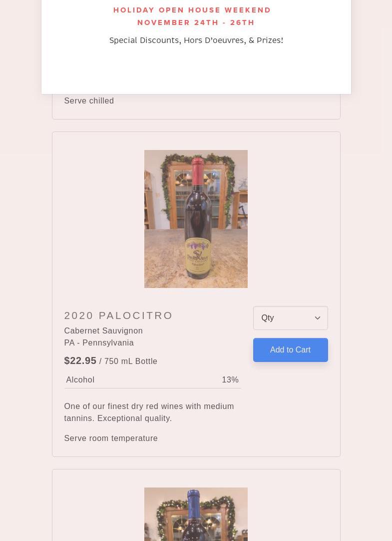Click the chevron arrow in the Qty selector
Image resolution: width=392 pixels, height=541 pixels.
click(317, 318)
